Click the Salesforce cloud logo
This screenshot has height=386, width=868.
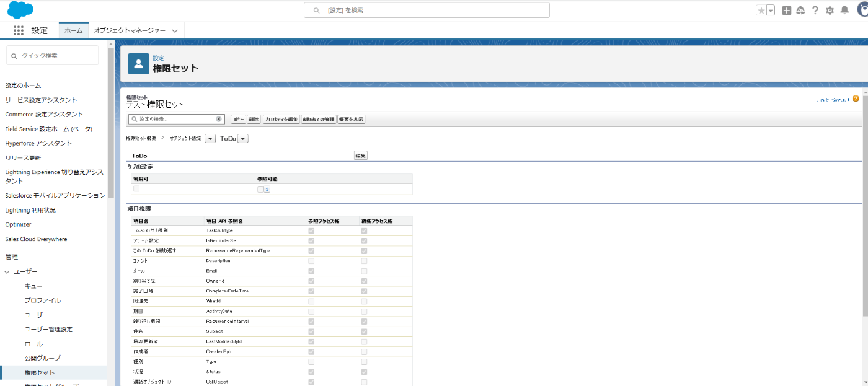click(x=20, y=10)
